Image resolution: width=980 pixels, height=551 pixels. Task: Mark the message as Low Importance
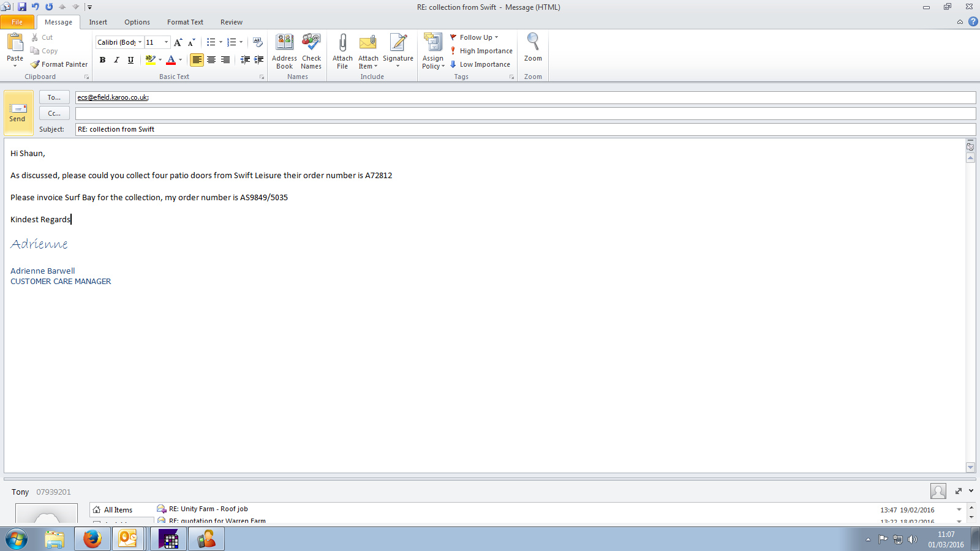[x=480, y=64]
